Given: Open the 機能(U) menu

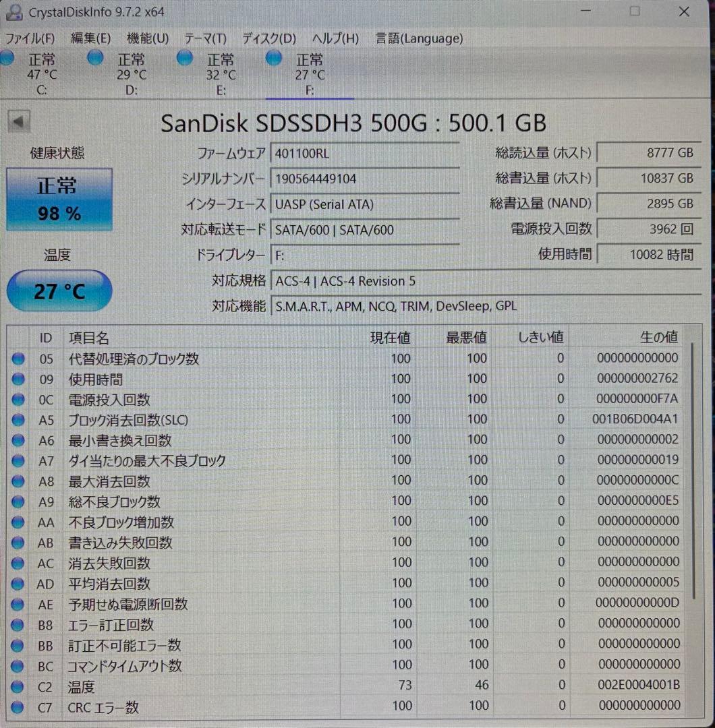Looking at the screenshot, I should pyautogui.click(x=148, y=38).
